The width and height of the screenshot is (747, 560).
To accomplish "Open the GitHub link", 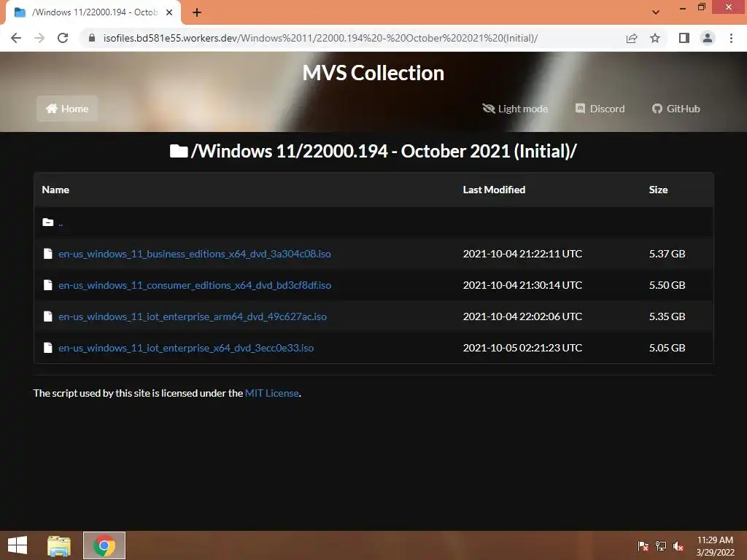I will point(676,109).
